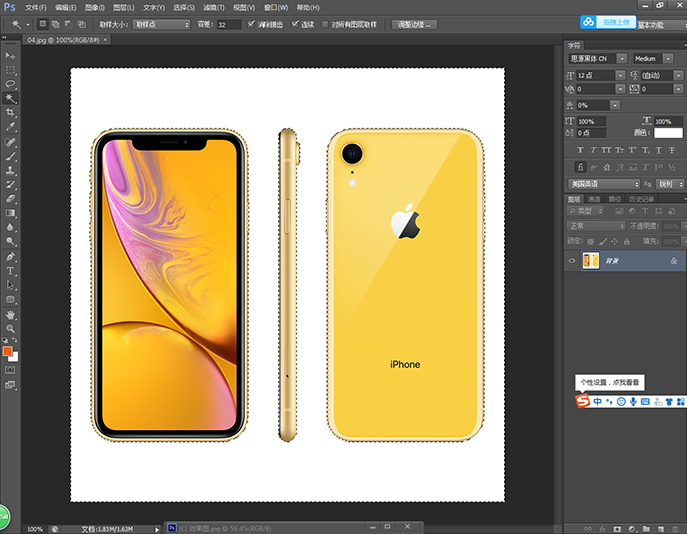Screen dimensions: 687x534
Task: Toggle the Contiguous checkbox
Action: [x=295, y=24]
